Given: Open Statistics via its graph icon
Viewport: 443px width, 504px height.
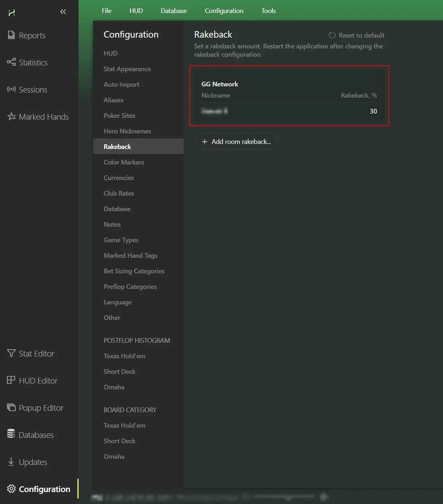Looking at the screenshot, I should coord(11,62).
